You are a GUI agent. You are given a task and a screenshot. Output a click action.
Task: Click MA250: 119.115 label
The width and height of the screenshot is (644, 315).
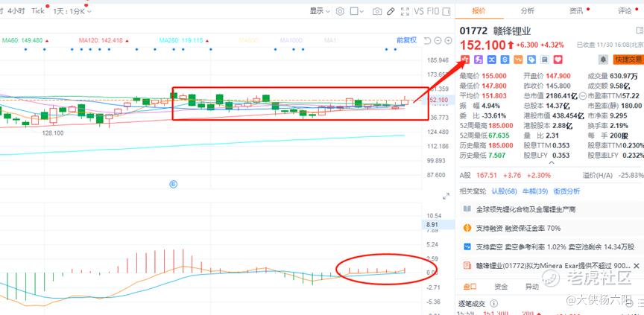(181, 41)
